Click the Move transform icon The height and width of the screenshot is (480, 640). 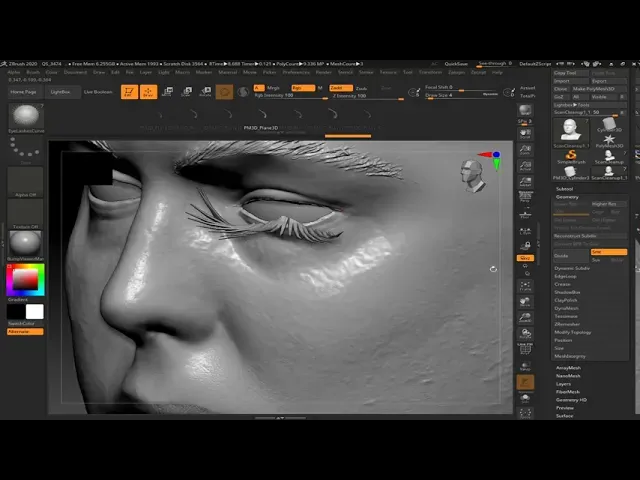167,91
